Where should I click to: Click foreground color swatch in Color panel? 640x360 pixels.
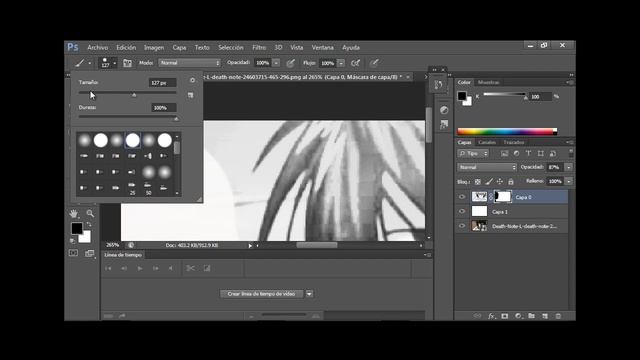[462, 96]
